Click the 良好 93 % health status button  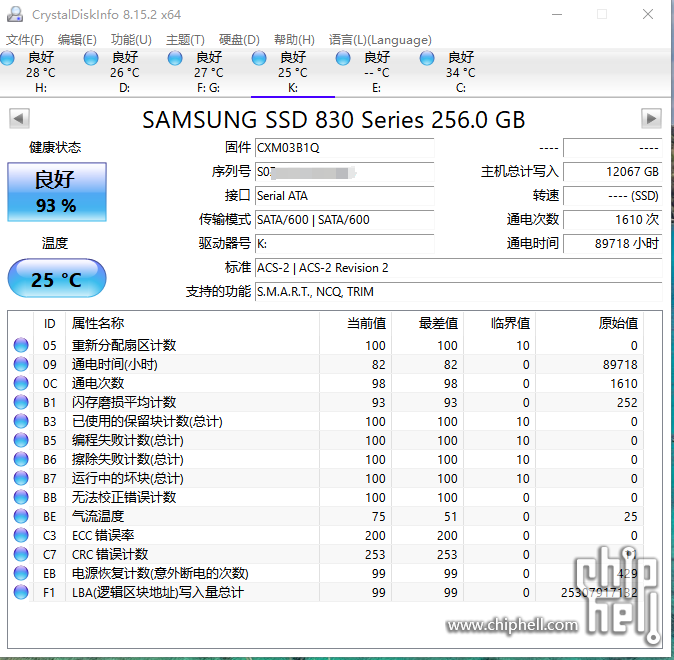(57, 192)
